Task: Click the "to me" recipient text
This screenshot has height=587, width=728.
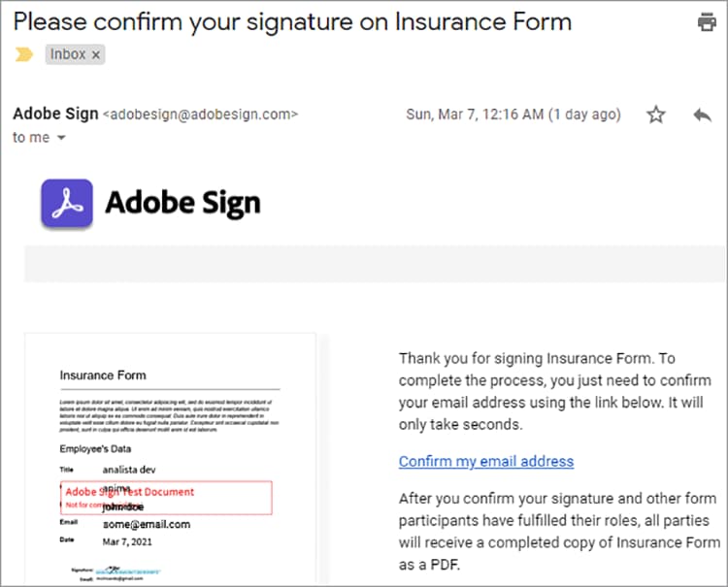Action: click(31, 138)
